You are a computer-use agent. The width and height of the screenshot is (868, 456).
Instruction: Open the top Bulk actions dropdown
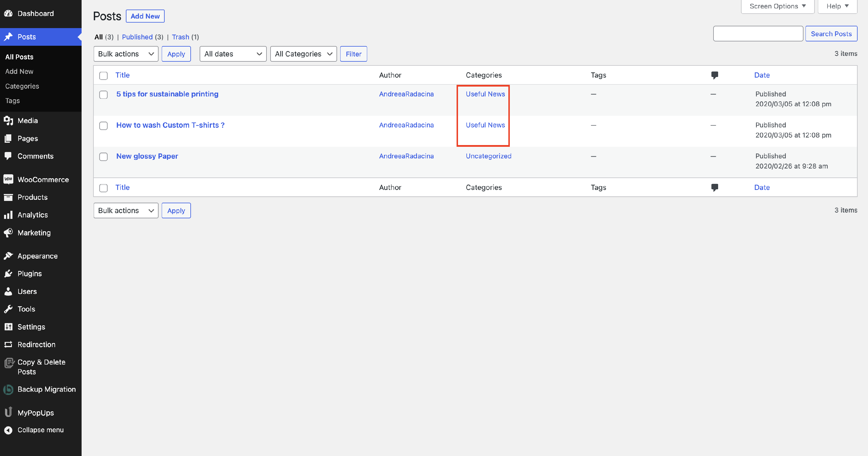(126, 54)
